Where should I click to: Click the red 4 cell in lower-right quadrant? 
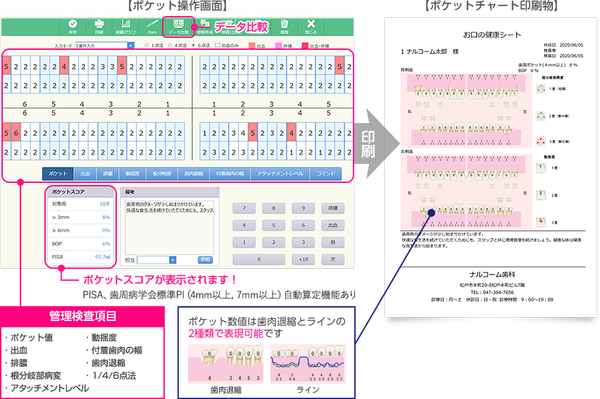291,132
